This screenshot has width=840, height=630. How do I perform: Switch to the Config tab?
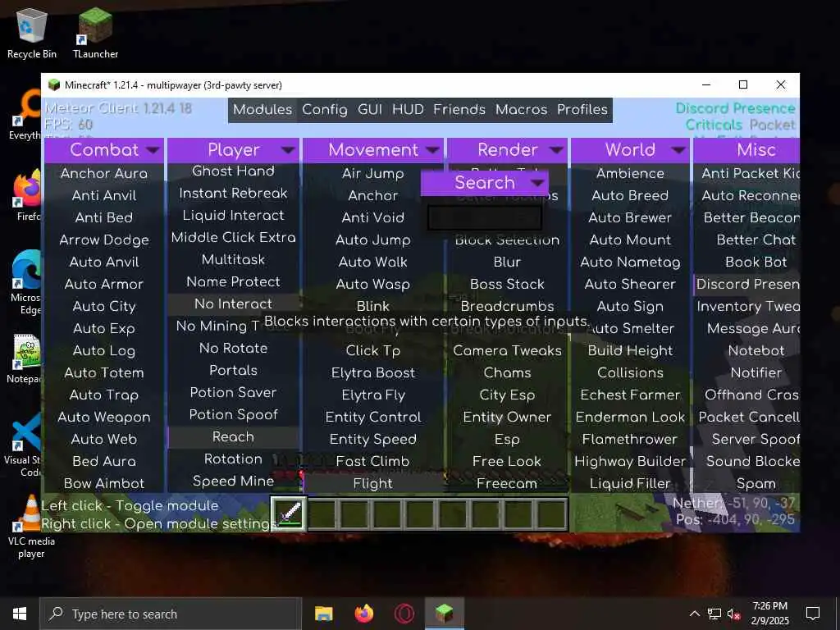[325, 110]
